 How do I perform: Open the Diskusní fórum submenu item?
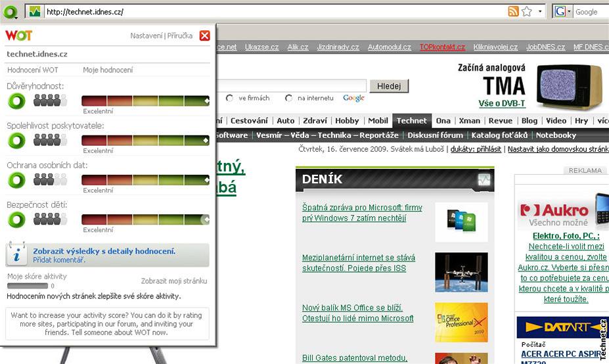[x=435, y=135]
